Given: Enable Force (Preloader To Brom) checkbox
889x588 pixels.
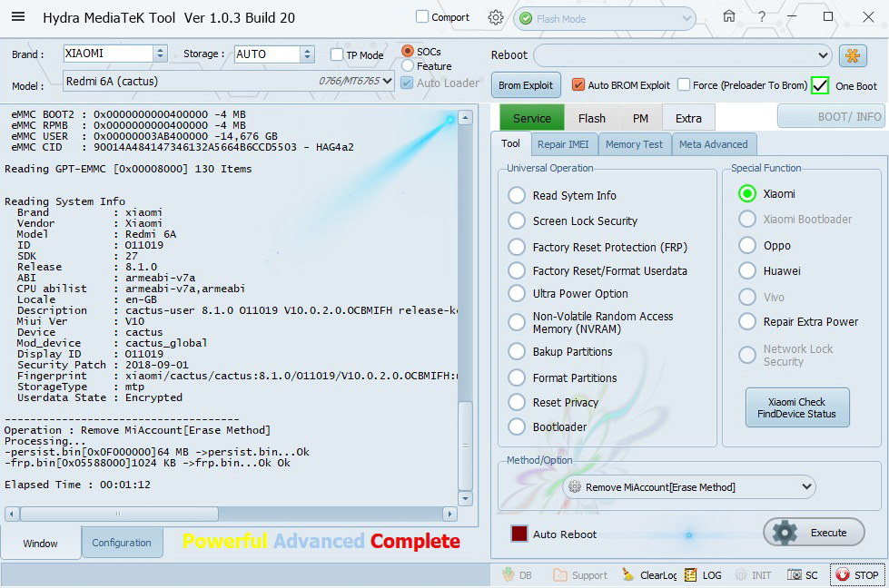Looking at the screenshot, I should (x=684, y=85).
